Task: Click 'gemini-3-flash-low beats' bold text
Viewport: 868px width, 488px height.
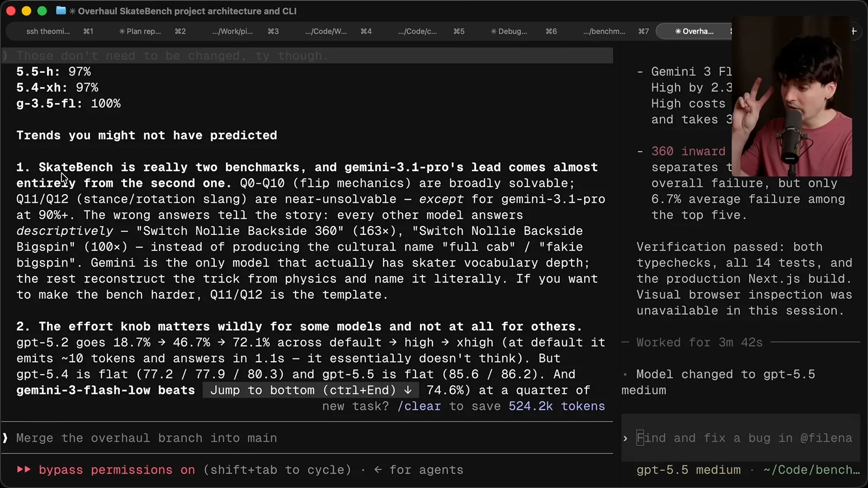Action: pos(105,390)
